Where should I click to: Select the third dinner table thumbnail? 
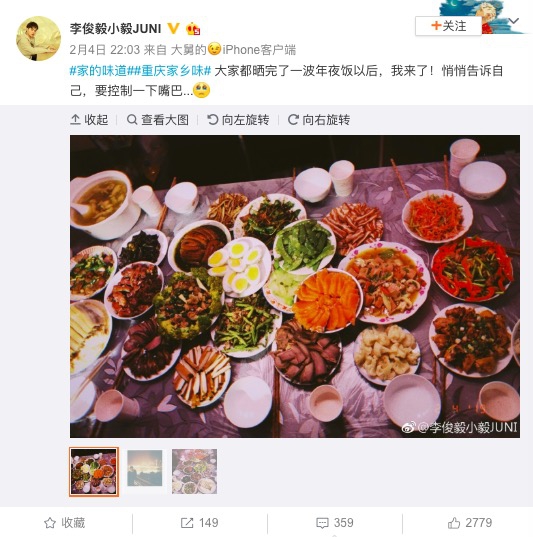coord(194,471)
